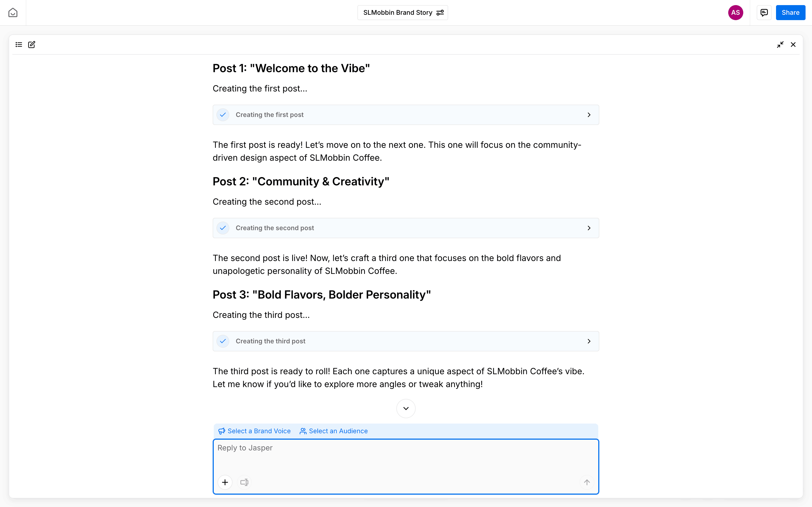The width and height of the screenshot is (812, 507).
Task: Click the send arrow icon
Action: [x=586, y=482]
